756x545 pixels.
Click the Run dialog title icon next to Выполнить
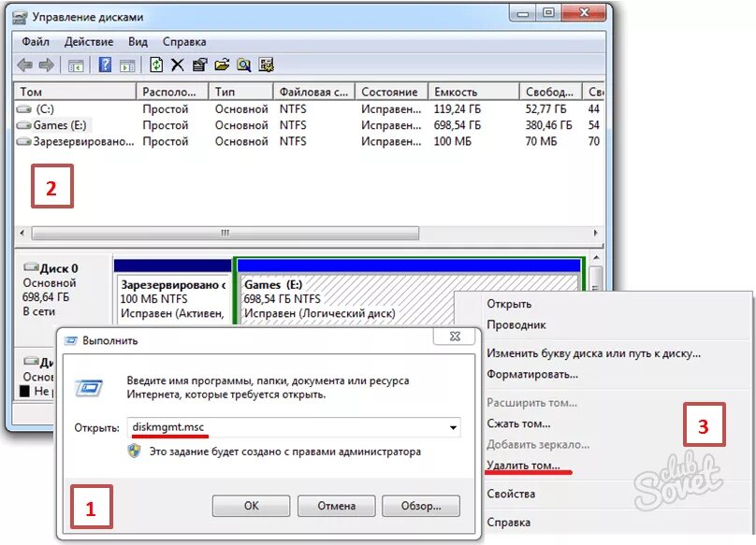71,340
